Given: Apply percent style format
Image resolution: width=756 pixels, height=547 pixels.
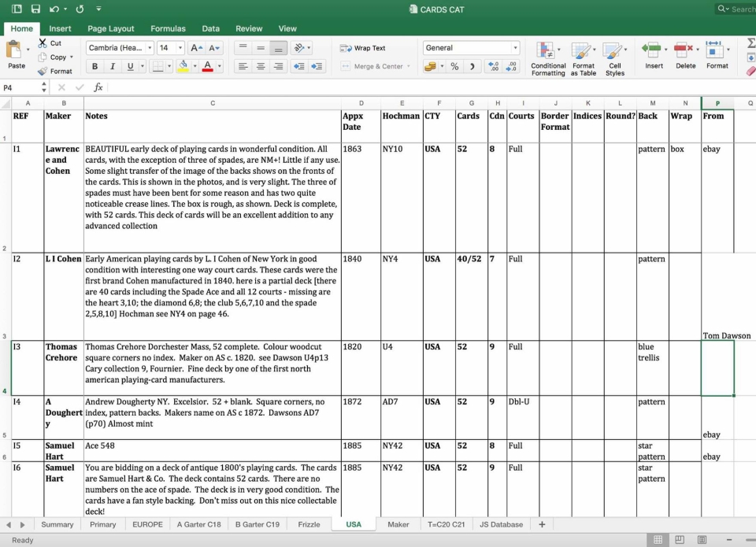Looking at the screenshot, I should click(454, 66).
